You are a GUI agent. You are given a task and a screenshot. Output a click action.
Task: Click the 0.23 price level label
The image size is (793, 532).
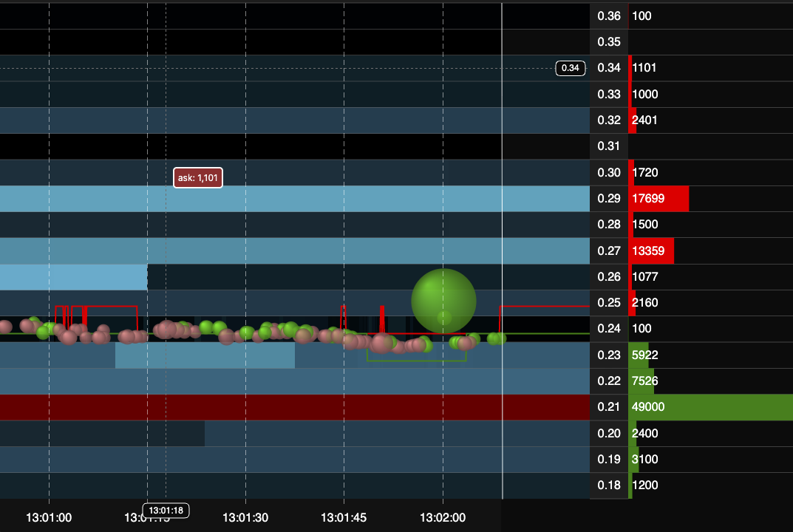click(609, 355)
